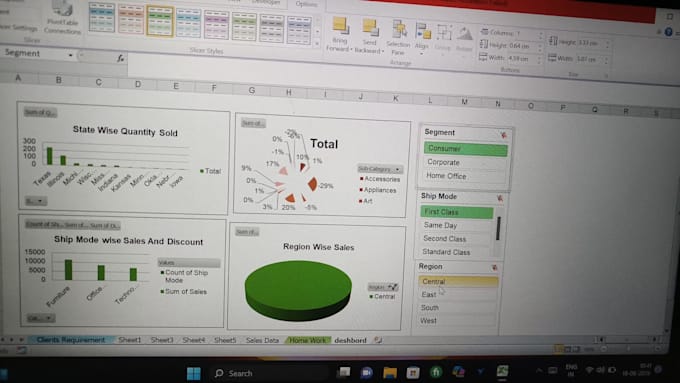Click the Values legend field button
The width and height of the screenshot is (680, 383).
click(x=189, y=262)
